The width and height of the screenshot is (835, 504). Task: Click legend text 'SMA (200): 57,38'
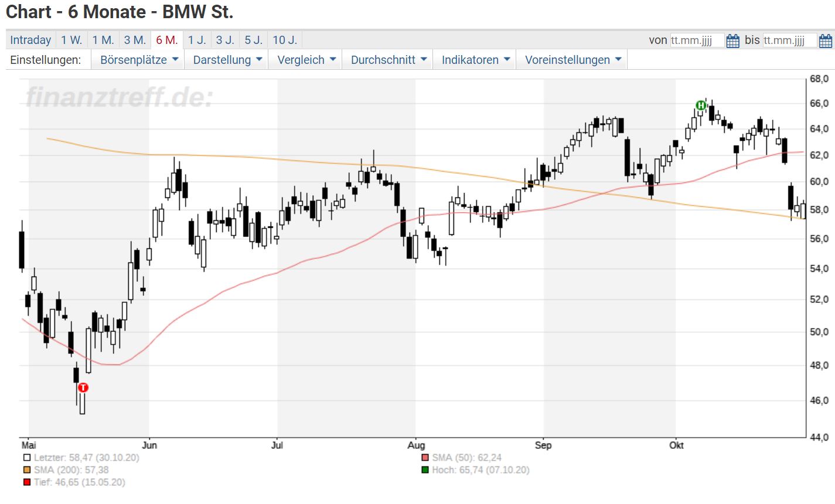(71, 470)
